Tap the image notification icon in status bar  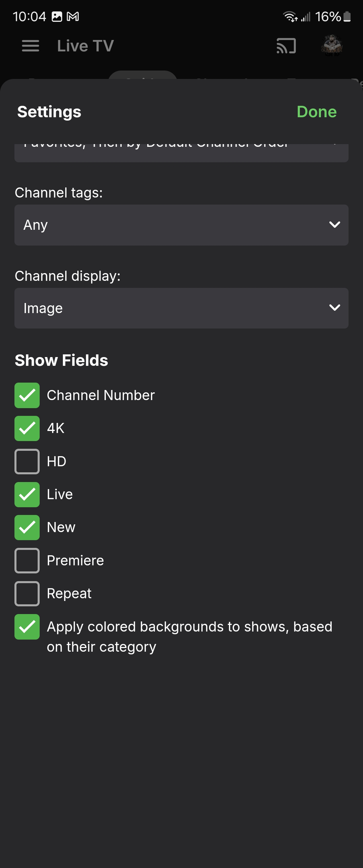[57, 16]
